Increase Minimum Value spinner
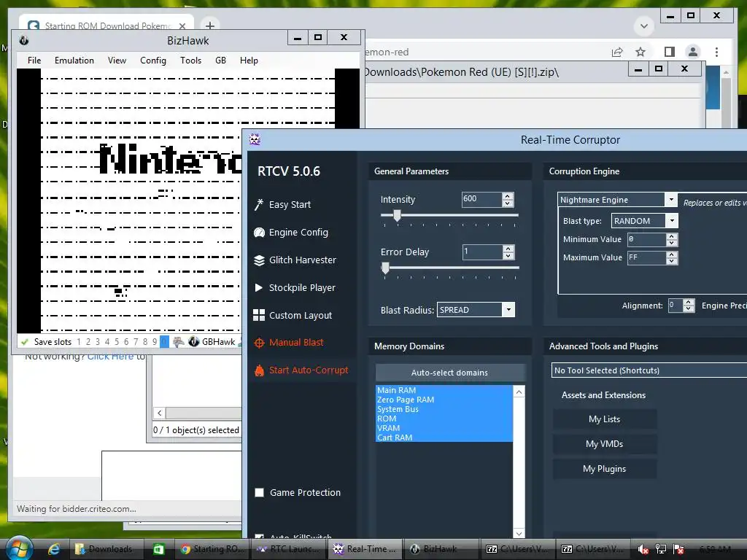Viewport: 747px width, 560px height. pyautogui.click(x=672, y=236)
